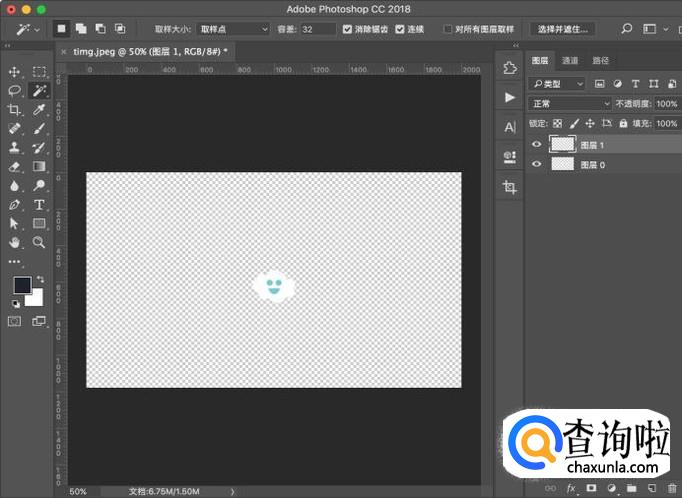The width and height of the screenshot is (682, 498).
Task: Enable 对所有图层取样 checkbox
Action: coord(447,30)
